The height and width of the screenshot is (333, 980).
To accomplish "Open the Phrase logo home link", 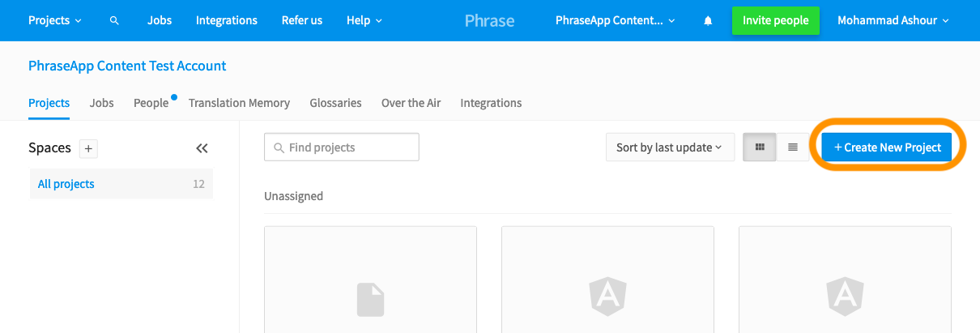I will 489,20.
